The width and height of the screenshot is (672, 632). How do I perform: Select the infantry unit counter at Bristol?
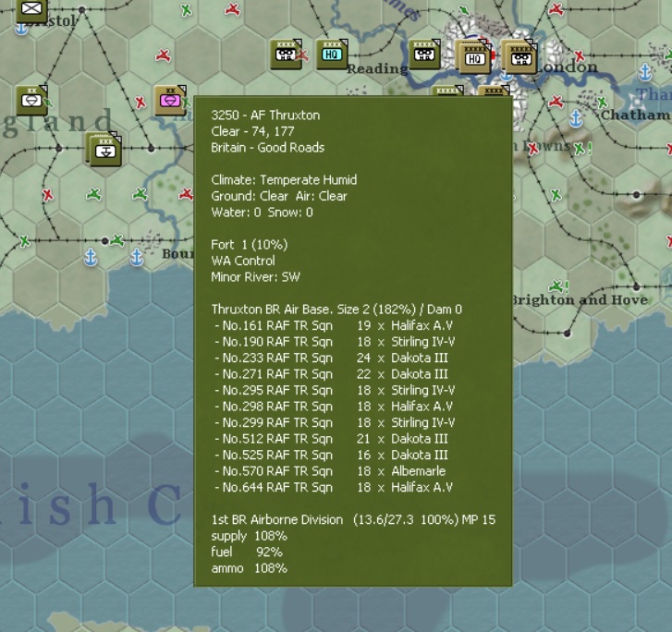(x=31, y=10)
